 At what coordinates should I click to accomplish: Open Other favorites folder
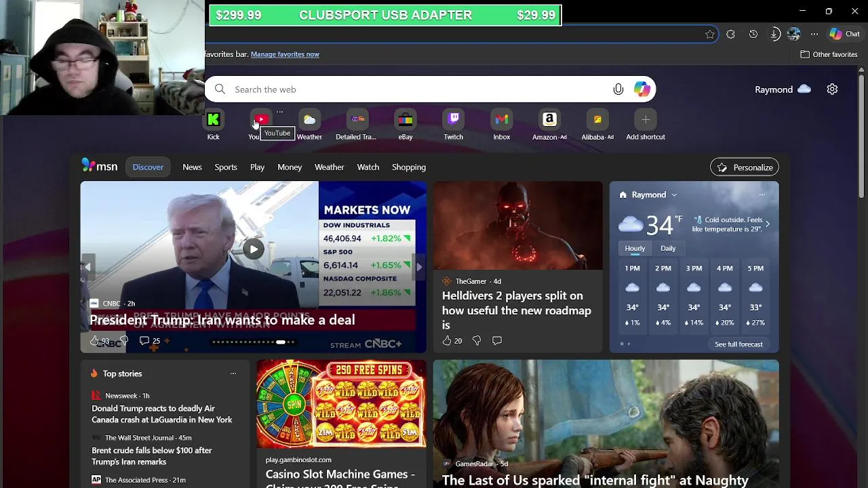pyautogui.click(x=829, y=54)
